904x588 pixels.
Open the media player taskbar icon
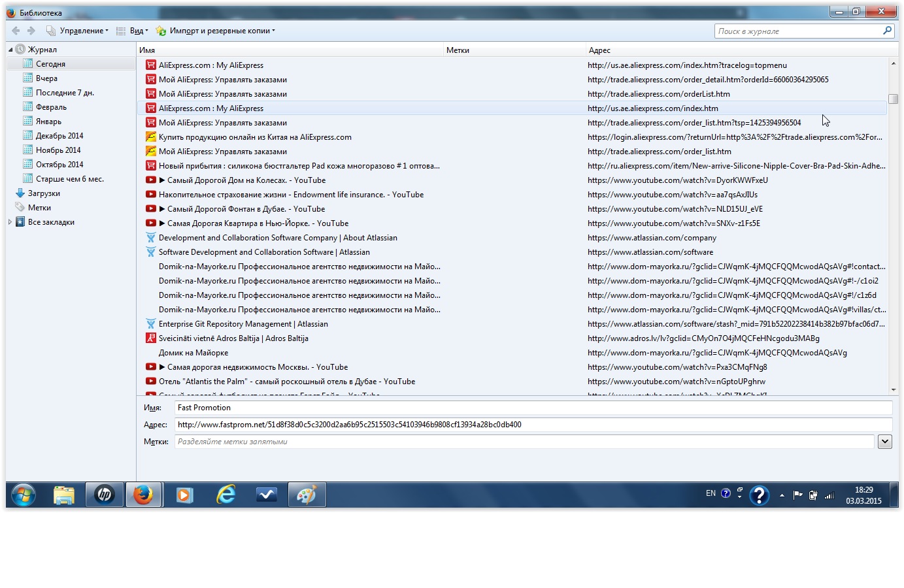click(184, 495)
